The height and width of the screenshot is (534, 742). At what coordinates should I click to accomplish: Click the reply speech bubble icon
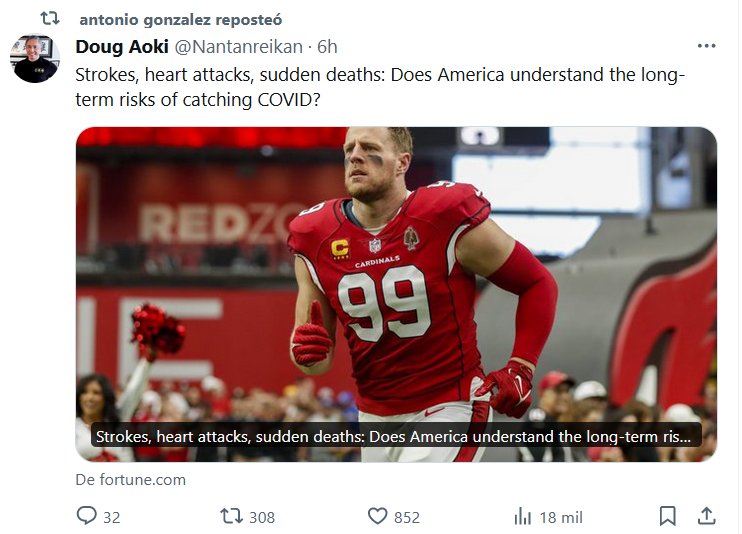pos(86,516)
